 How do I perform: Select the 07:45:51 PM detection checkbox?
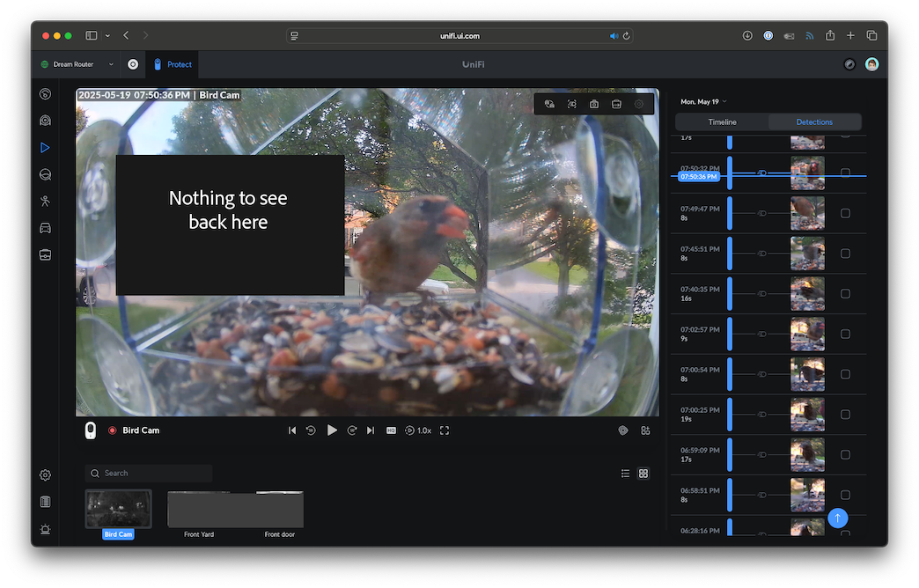pos(845,254)
